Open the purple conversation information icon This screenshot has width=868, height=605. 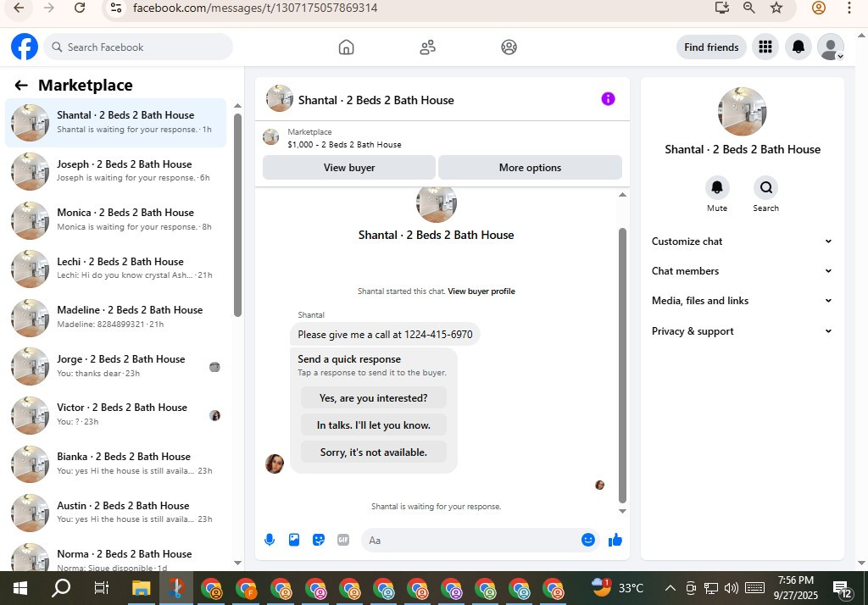[608, 99]
